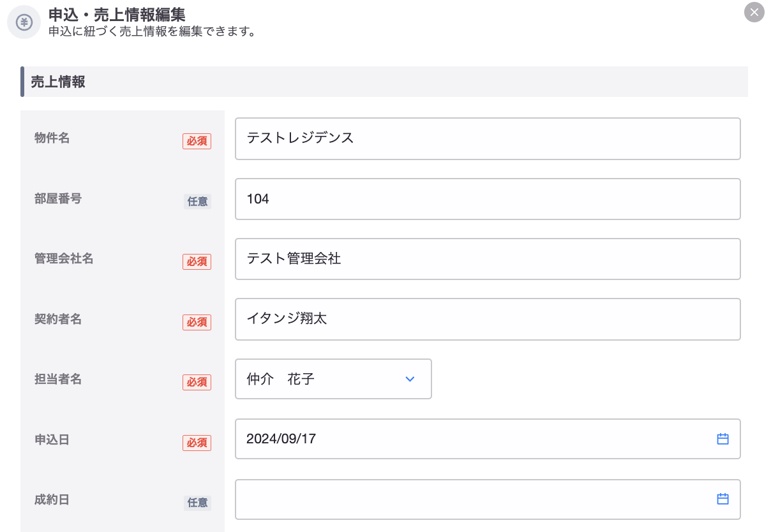
Task: Click the 必須 badge next to 契約者名
Action: point(197,322)
